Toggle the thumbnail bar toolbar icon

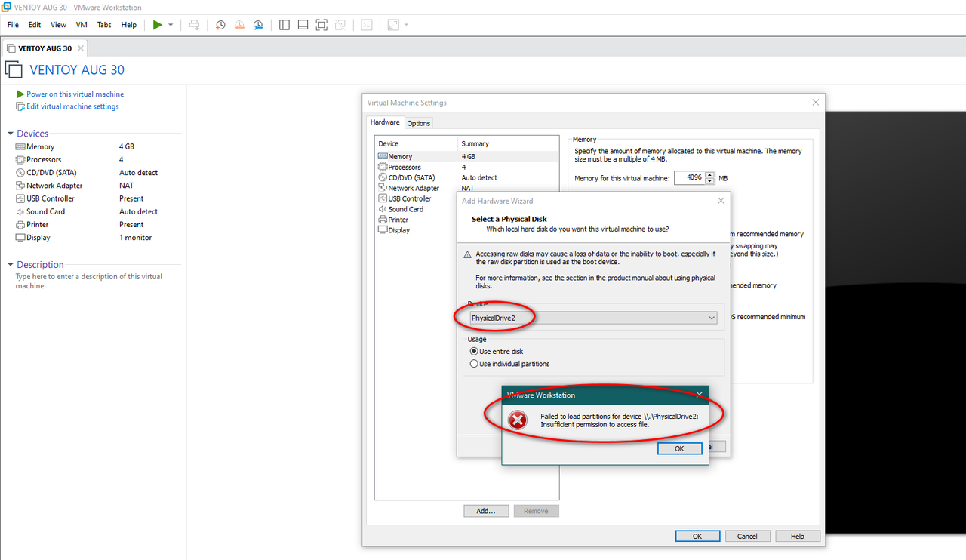pos(303,25)
